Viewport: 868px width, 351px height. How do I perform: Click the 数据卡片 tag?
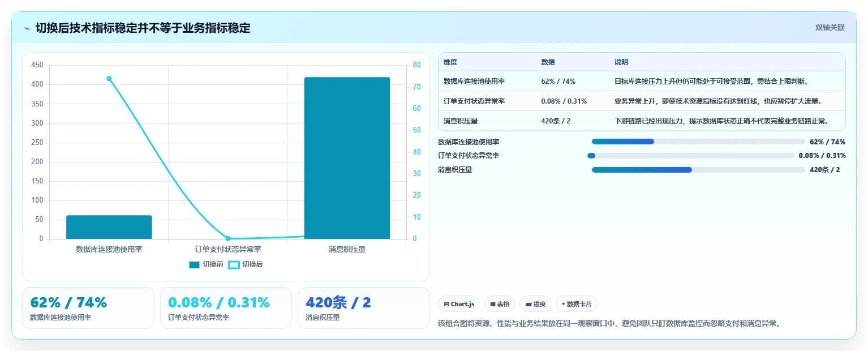point(577,304)
